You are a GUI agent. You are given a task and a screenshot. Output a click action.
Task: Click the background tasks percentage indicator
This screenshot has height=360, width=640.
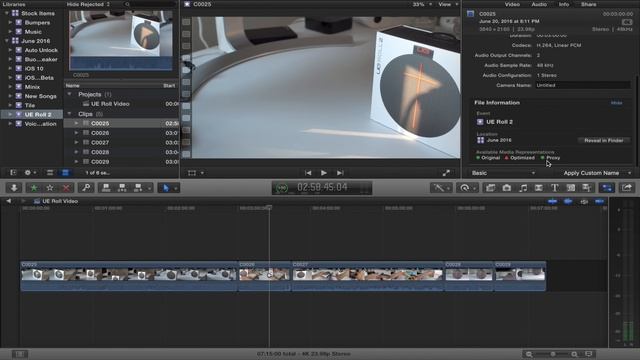282,188
